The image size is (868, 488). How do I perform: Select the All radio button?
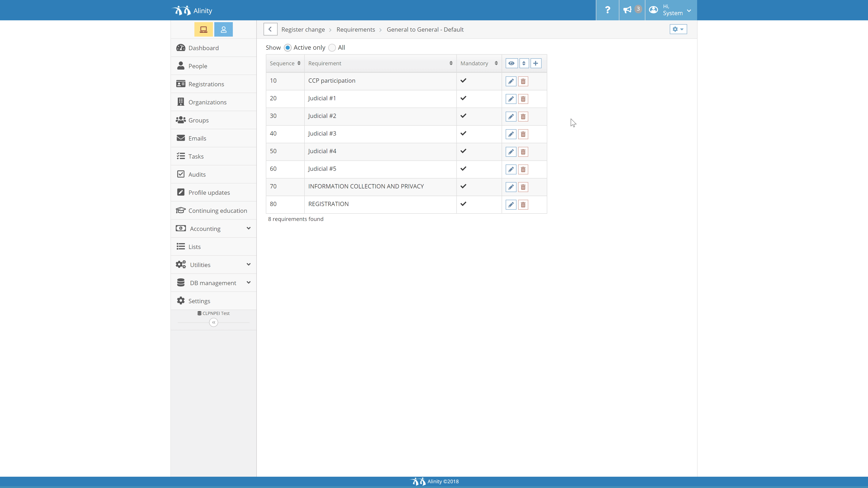click(332, 48)
